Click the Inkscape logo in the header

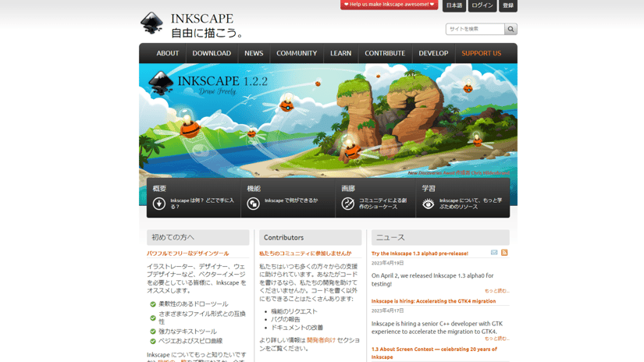pyautogui.click(x=151, y=23)
